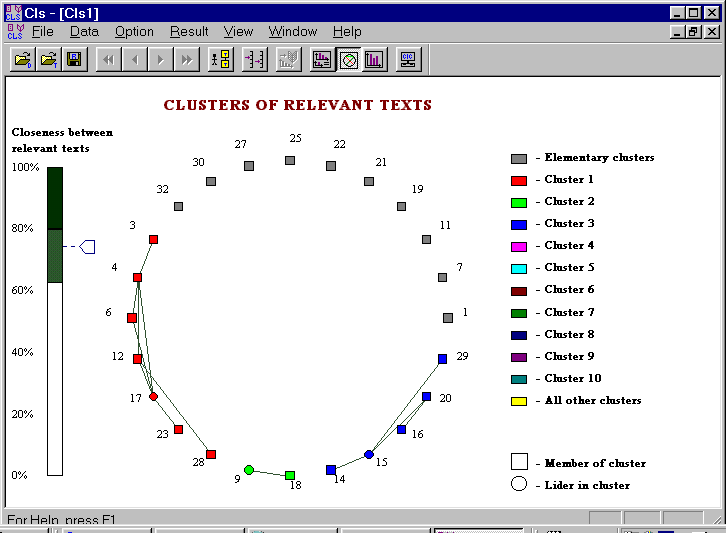
Task: Restore the inner Cls1 document window
Action: coord(693,31)
